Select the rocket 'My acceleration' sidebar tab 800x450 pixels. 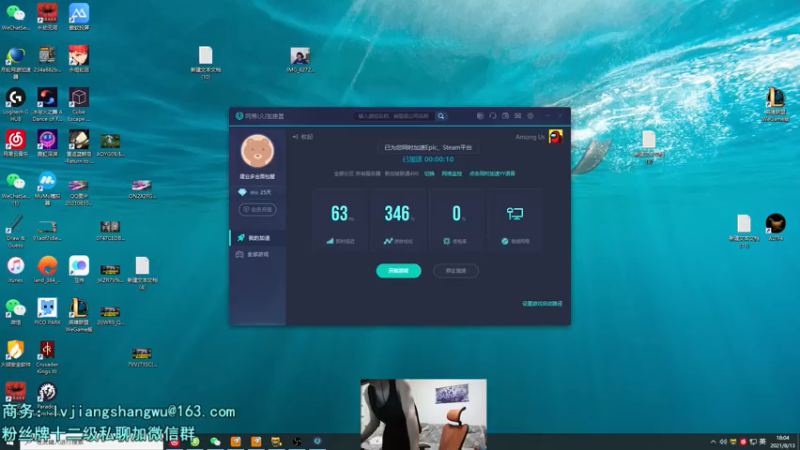point(258,238)
